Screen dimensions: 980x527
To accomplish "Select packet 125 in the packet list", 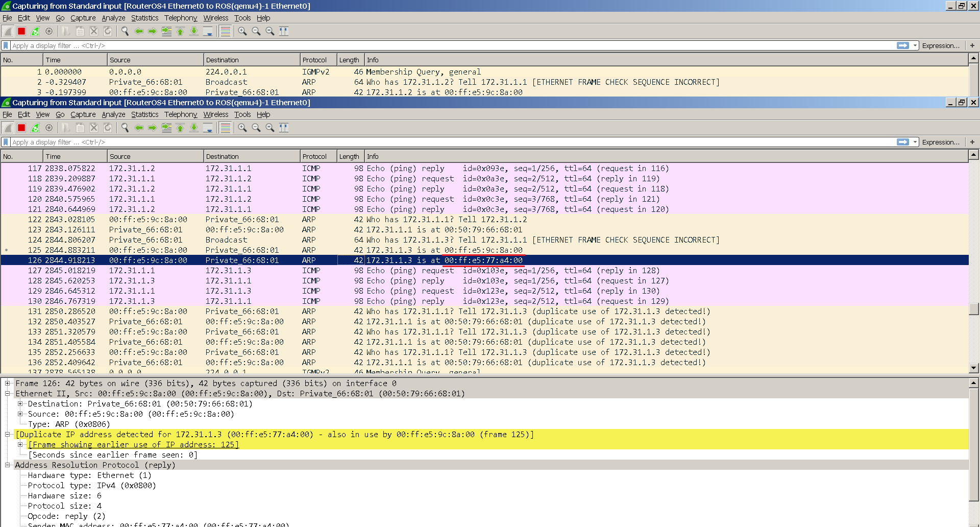I will click(x=484, y=250).
